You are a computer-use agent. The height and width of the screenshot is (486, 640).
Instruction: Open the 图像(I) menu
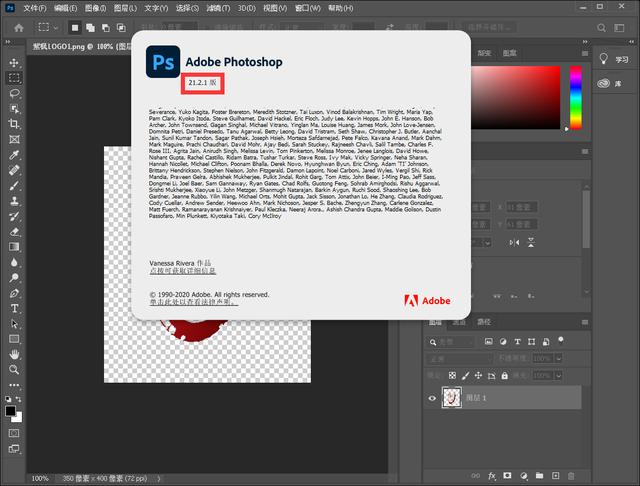[x=96, y=8]
